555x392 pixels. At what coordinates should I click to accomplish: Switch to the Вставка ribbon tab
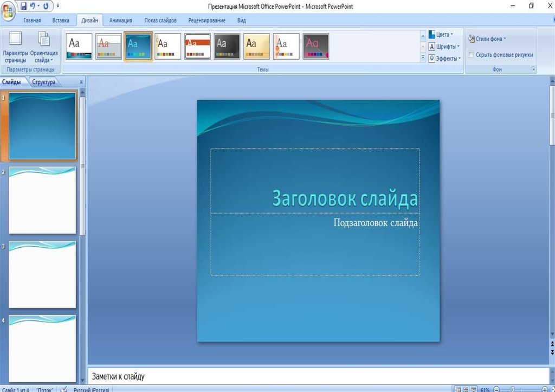(61, 20)
